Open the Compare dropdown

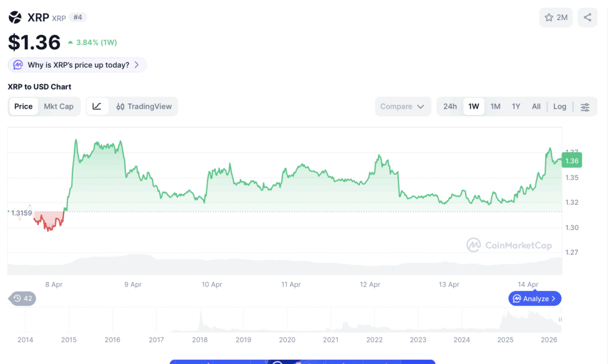point(403,106)
